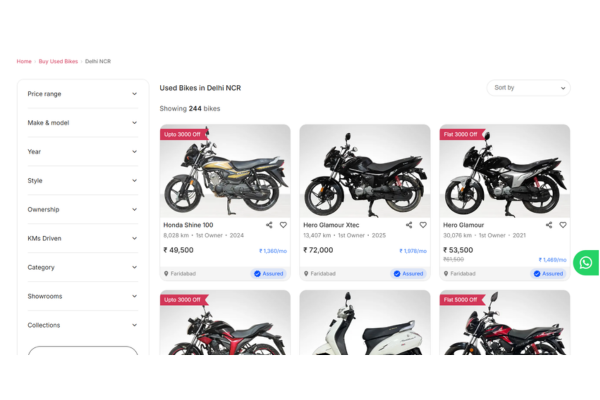This screenshot has height=400, width=600.
Task: Click Faridabad location pin on Hero Glamour card
Action: [x=446, y=274]
